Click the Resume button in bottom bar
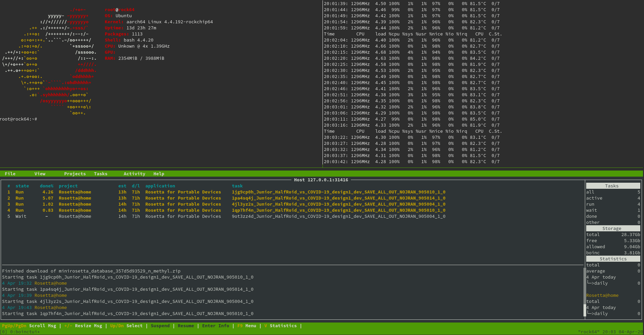Image resolution: width=644 pixels, height=335 pixels. [186, 326]
